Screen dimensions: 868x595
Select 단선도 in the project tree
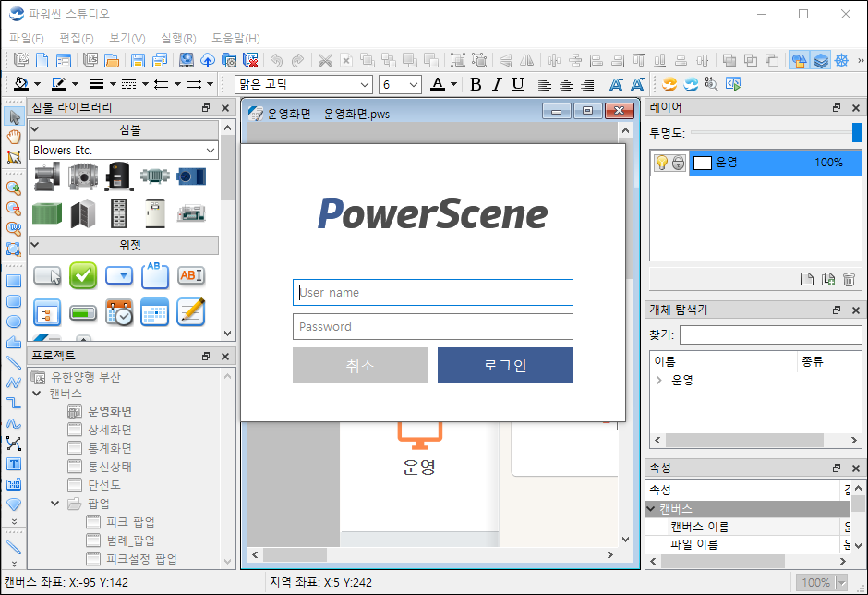coord(104,485)
